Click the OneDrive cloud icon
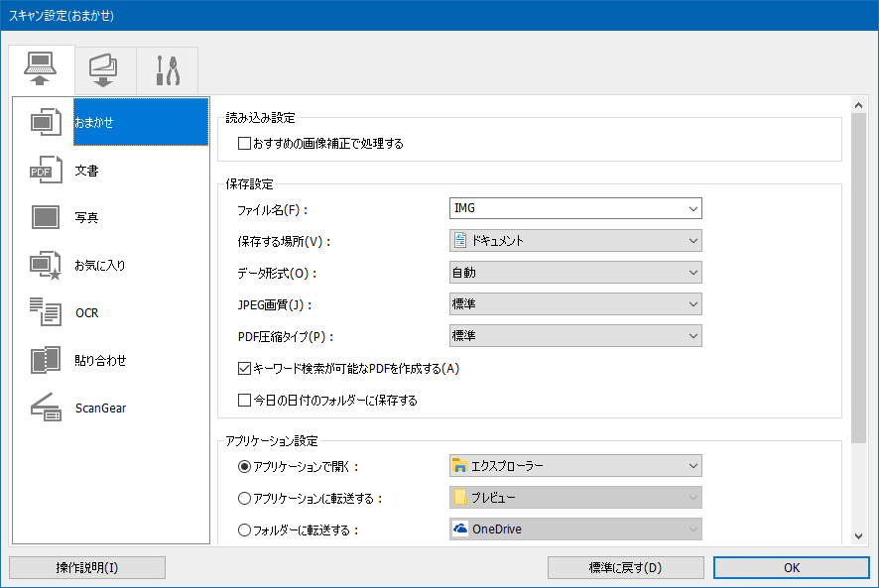Screen dimensions: 879x588 460,529
